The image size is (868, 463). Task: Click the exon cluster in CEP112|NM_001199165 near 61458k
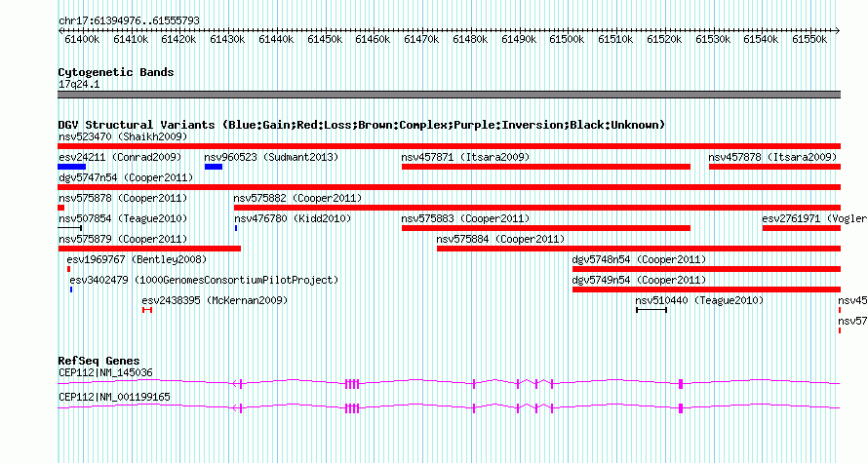pyautogui.click(x=352, y=408)
